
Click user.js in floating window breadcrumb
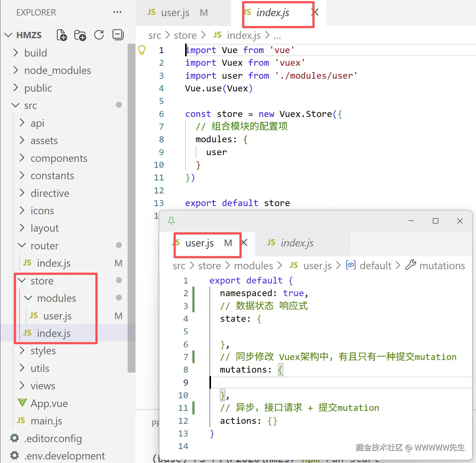coord(317,266)
